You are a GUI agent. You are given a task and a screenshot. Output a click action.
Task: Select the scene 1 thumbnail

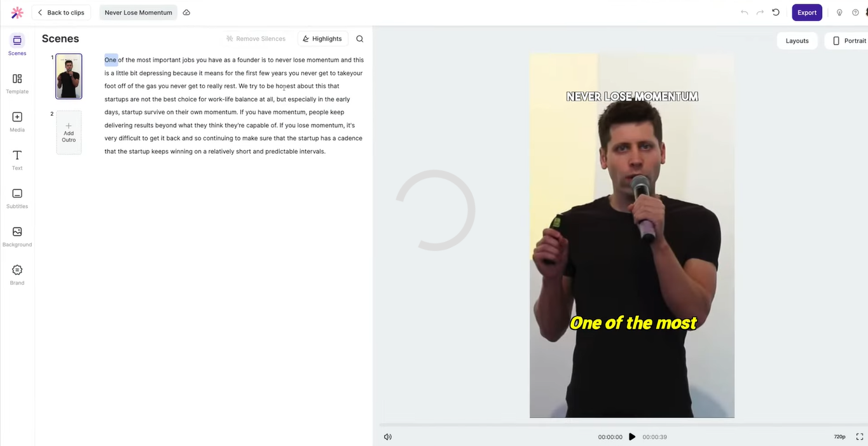pos(68,76)
